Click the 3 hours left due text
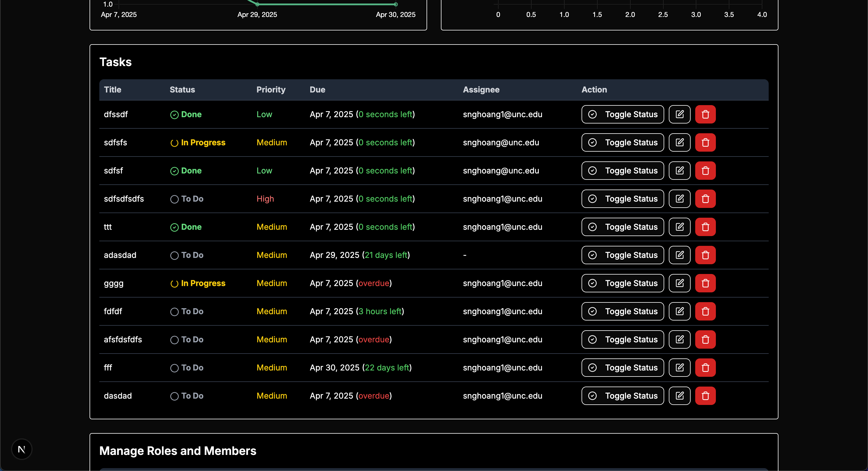 (x=380, y=311)
